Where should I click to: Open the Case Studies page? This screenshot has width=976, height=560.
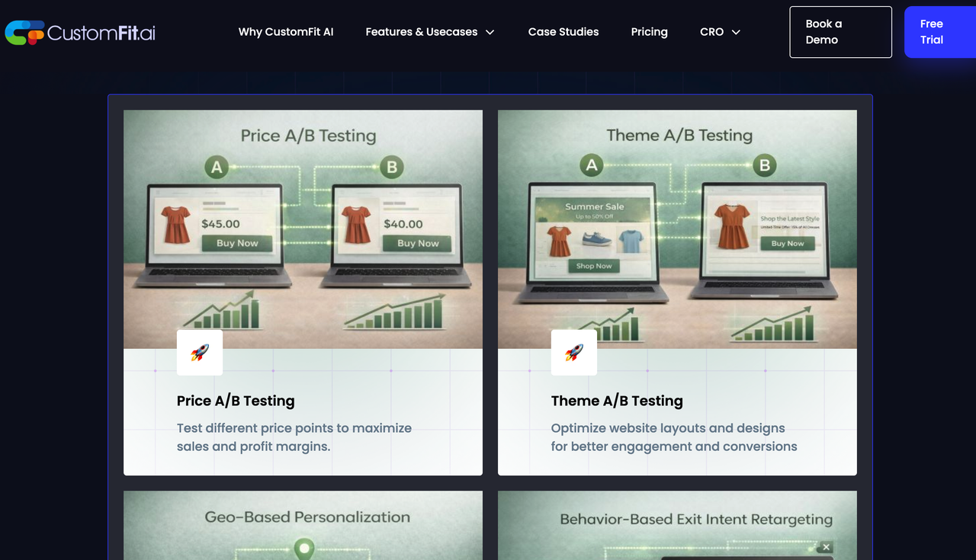563,32
